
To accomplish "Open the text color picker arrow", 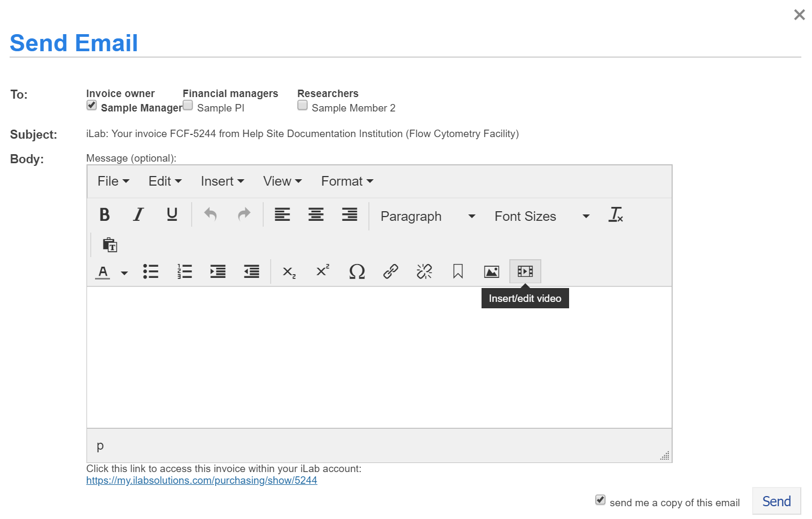I will tap(124, 273).
